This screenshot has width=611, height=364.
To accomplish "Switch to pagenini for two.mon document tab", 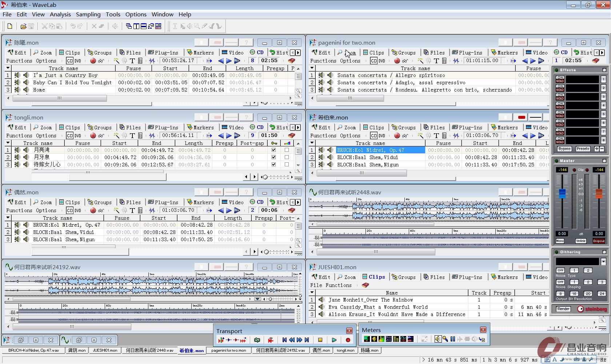I will [228, 351].
